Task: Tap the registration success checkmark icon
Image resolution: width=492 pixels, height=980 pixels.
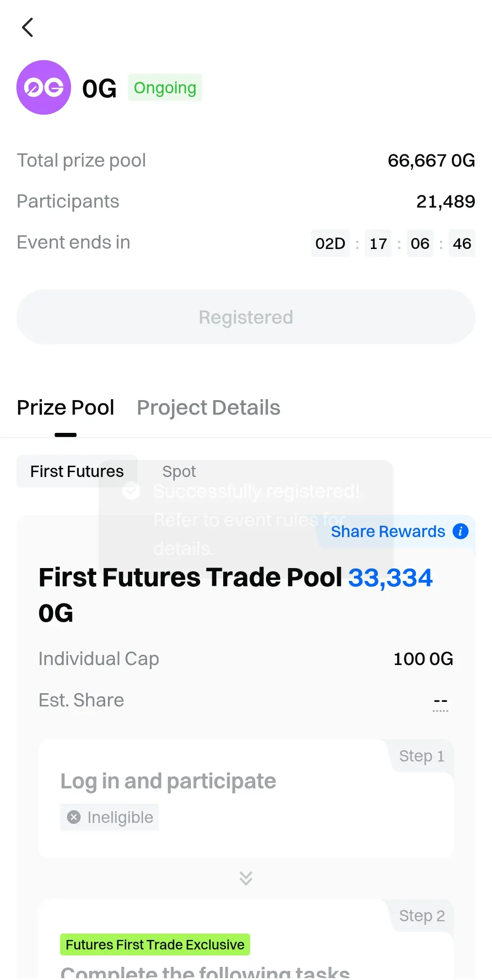Action: pos(131,491)
